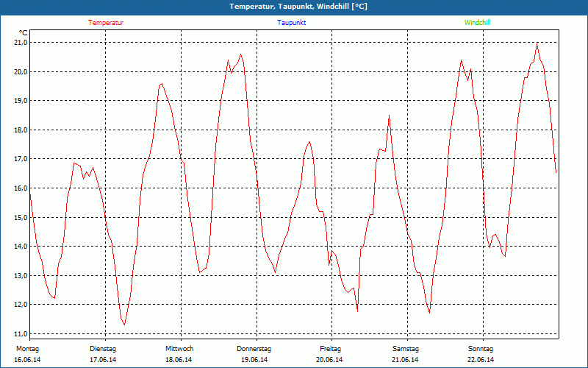Click the Montag day label
This screenshot has width=588, height=368.
[27, 349]
